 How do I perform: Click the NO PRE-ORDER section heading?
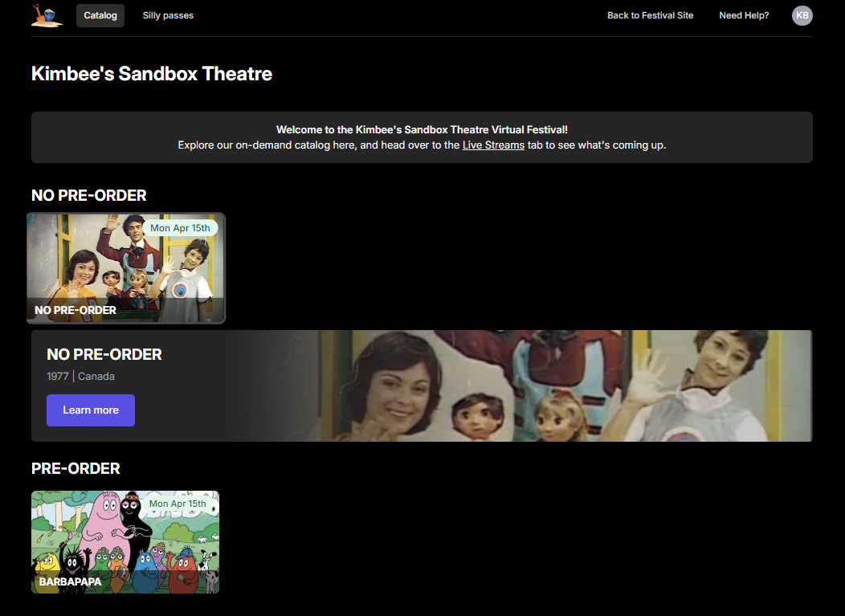[x=88, y=195]
